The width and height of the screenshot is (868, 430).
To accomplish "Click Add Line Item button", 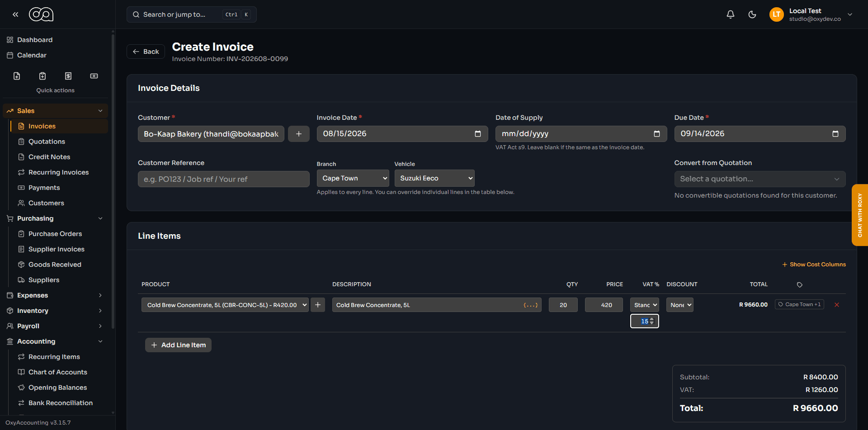I will click(x=178, y=345).
